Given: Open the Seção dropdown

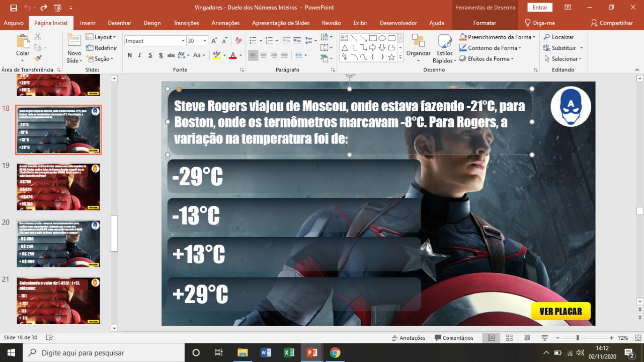Looking at the screenshot, I should tap(100, 59).
